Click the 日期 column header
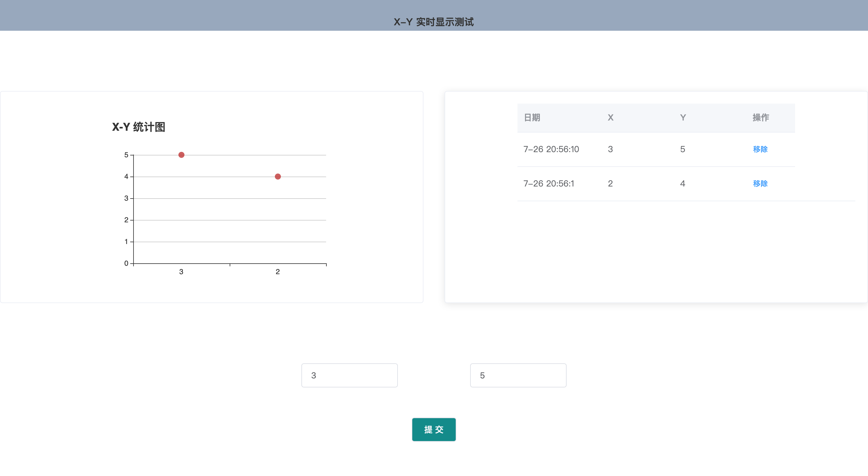Viewport: 868px width, 476px height. [532, 117]
